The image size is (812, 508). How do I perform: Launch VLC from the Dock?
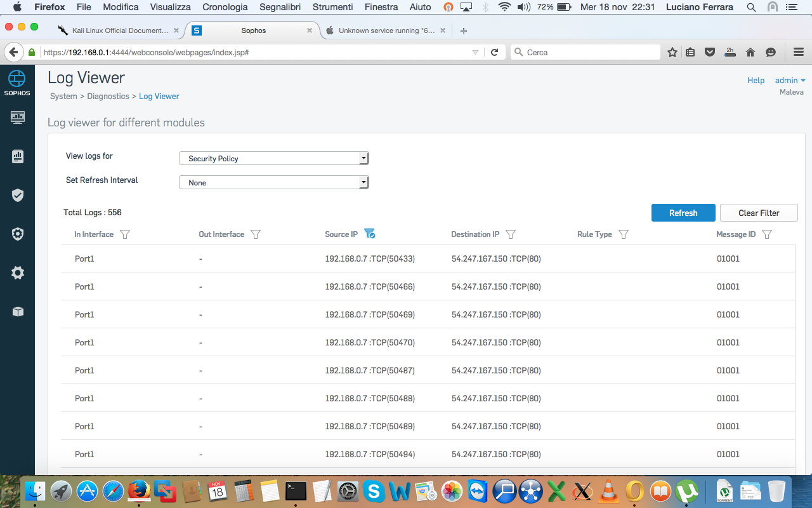(x=610, y=491)
